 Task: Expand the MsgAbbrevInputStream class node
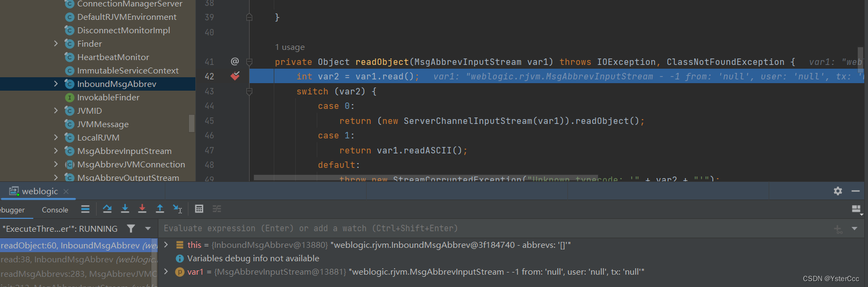coord(56,151)
